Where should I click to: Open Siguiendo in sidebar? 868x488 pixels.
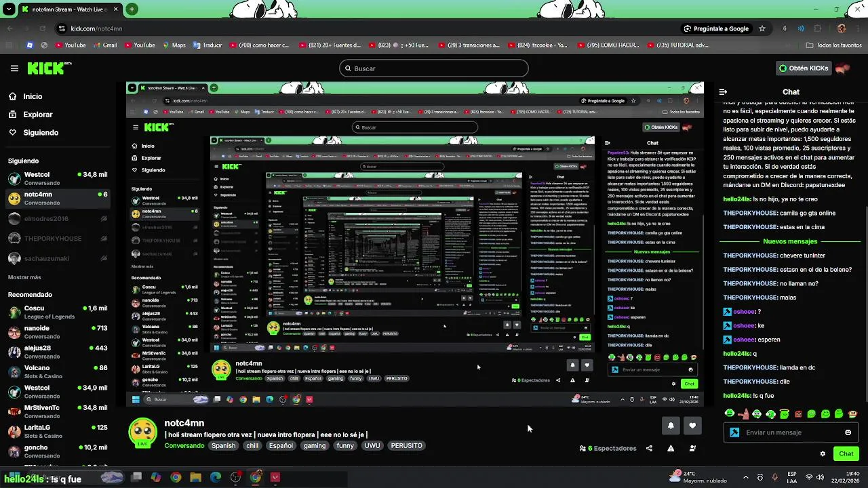point(33,133)
